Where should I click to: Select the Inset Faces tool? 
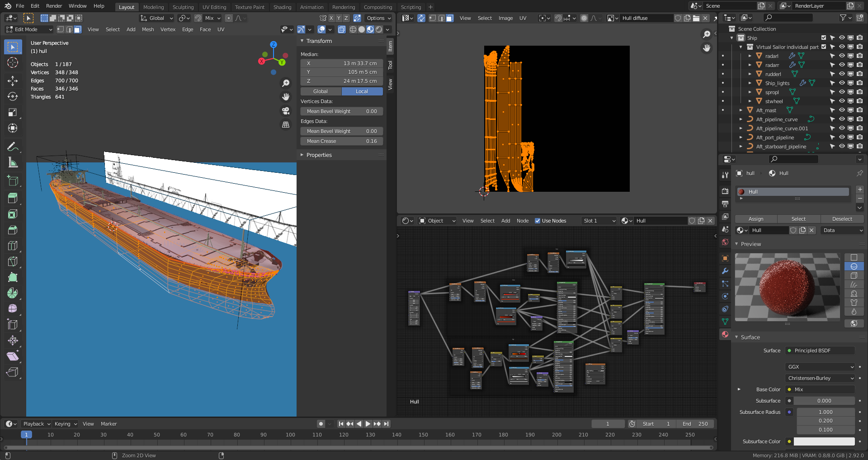coord(13,214)
